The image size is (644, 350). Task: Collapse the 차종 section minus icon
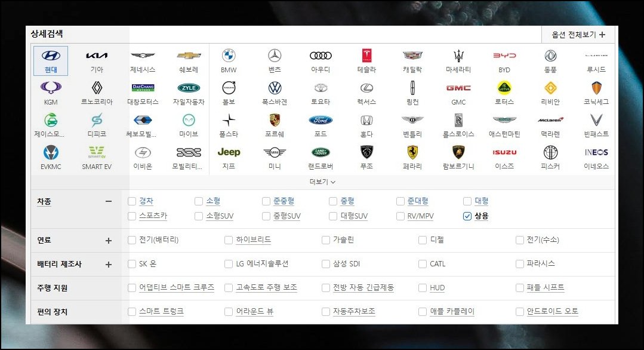(x=109, y=201)
